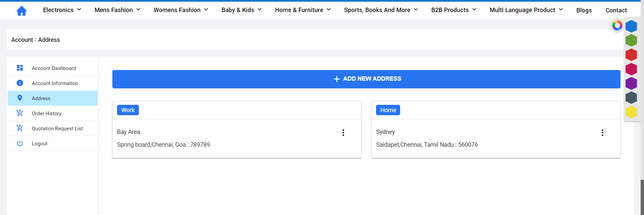This screenshot has width=644, height=215.
Task: Open options menu for Sydney address
Action: click(x=602, y=133)
